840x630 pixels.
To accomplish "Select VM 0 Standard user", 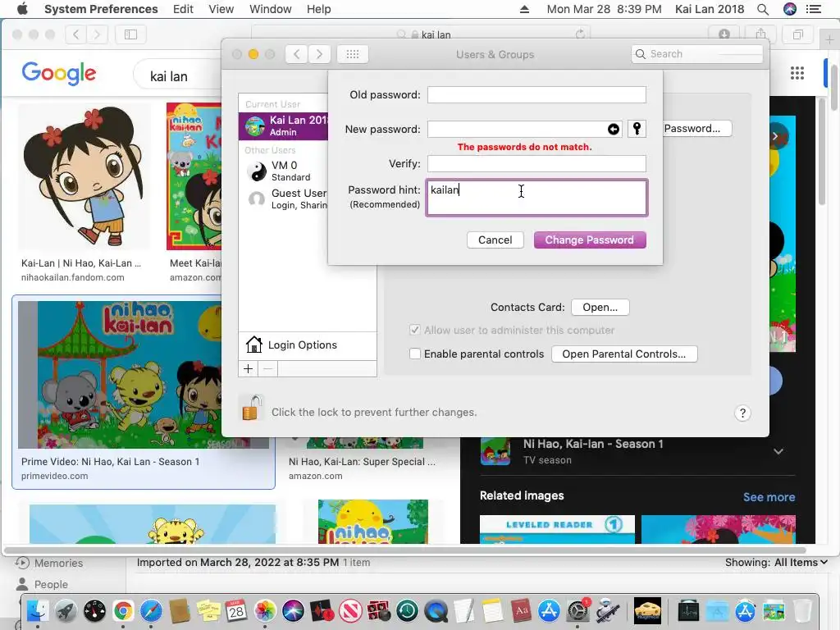I will (283, 171).
